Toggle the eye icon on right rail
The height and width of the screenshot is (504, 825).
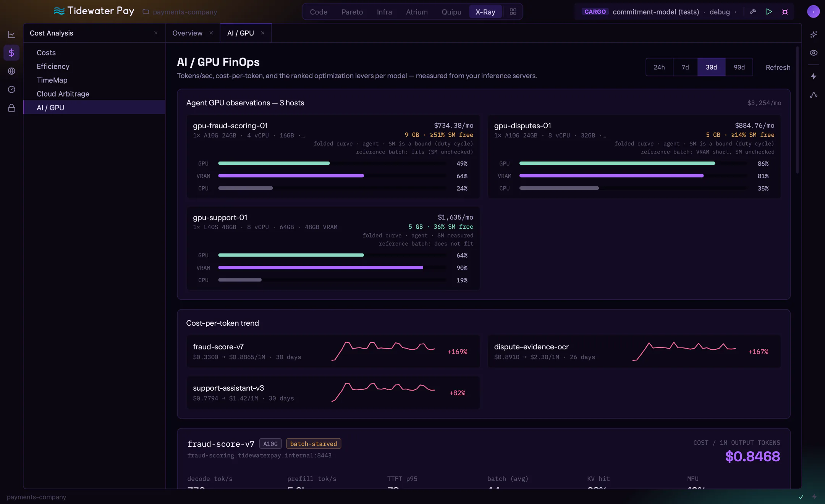click(814, 53)
